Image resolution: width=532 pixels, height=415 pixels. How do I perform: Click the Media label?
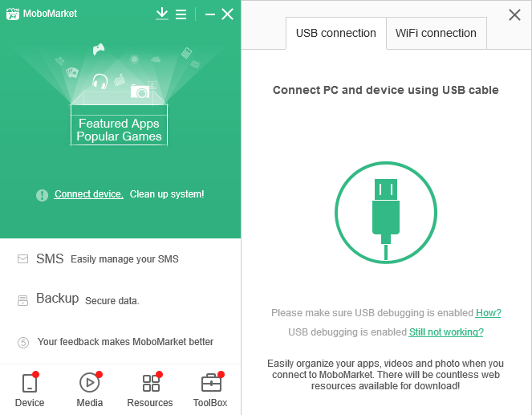pyautogui.click(x=90, y=403)
